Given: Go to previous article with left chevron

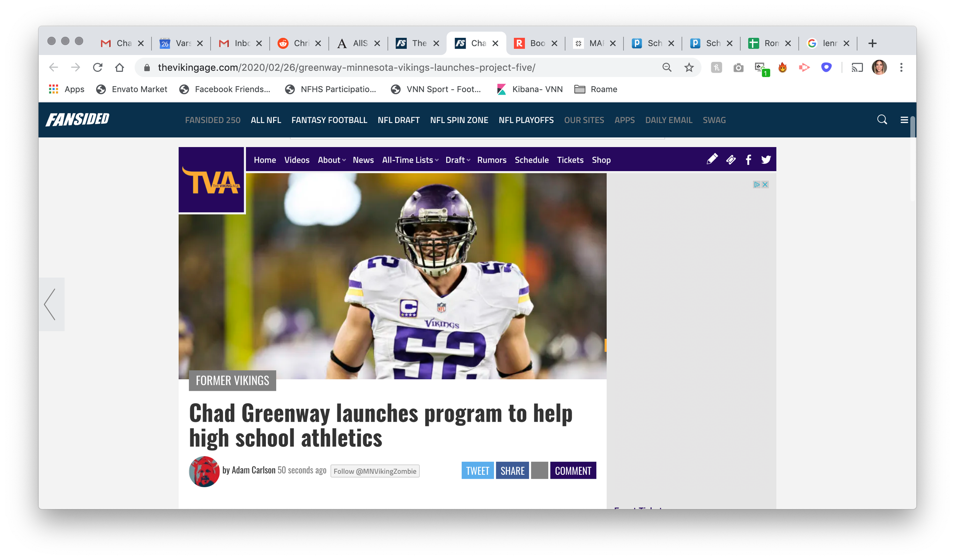Looking at the screenshot, I should point(51,304).
